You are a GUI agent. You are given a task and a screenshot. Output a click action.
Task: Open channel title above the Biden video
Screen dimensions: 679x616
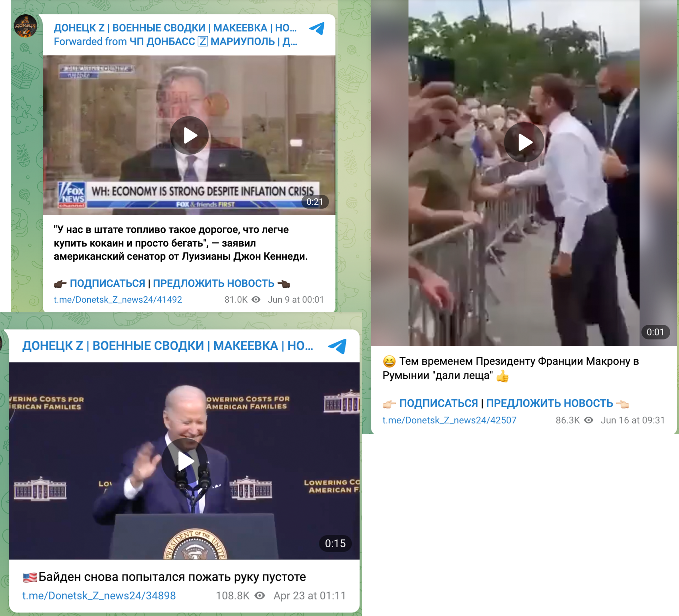click(x=168, y=346)
